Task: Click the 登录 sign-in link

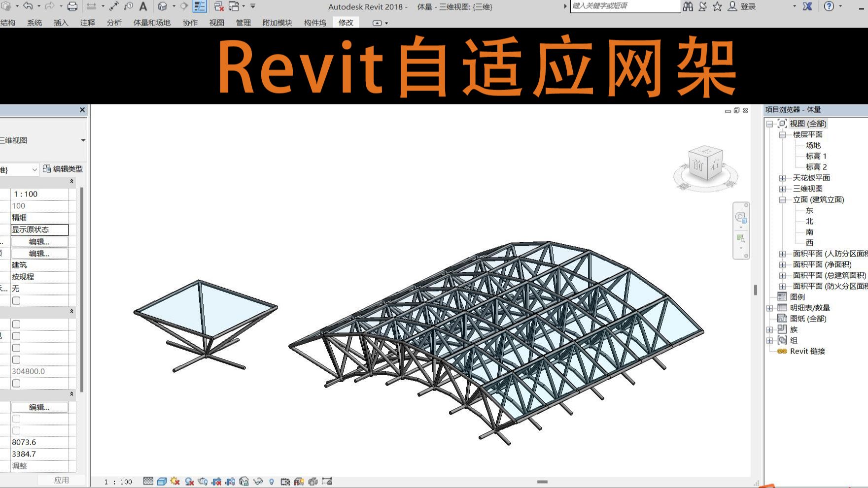Action: click(x=748, y=6)
